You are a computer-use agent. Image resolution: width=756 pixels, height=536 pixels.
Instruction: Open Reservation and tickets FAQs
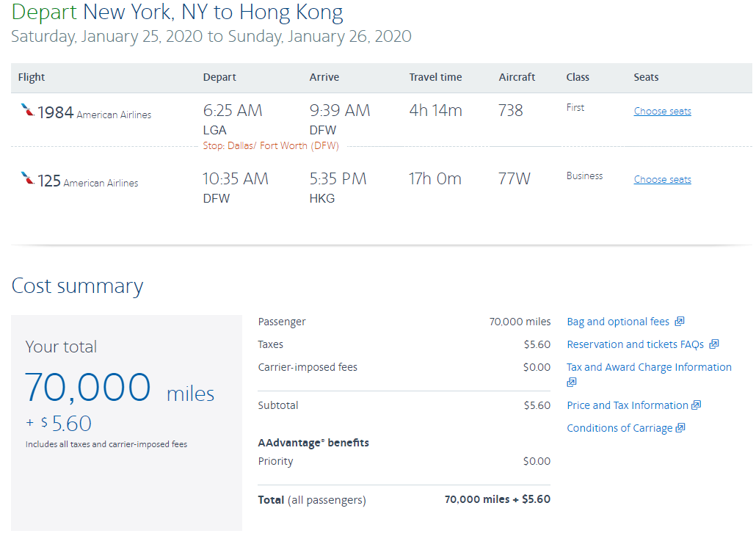(635, 344)
